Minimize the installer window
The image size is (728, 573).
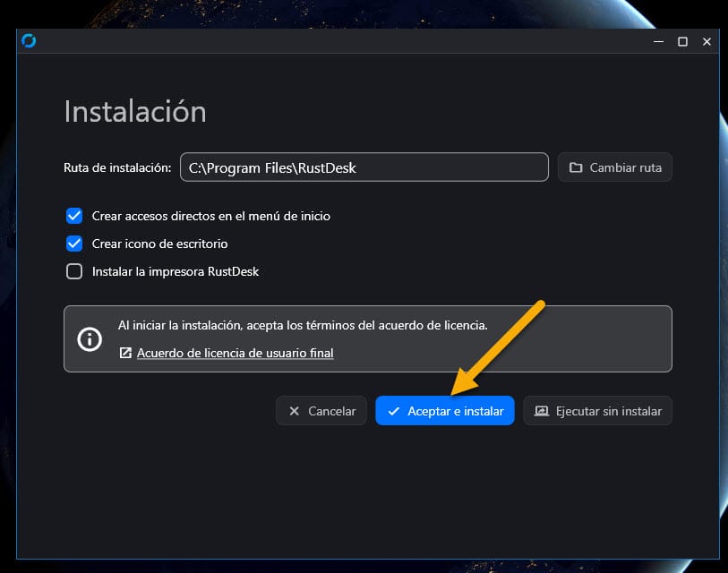(658, 41)
